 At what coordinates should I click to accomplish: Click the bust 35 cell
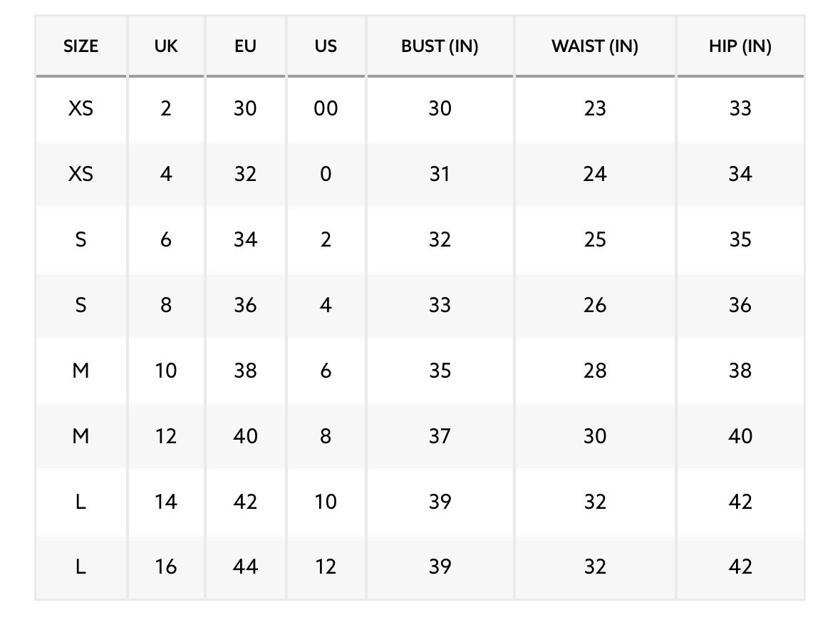point(440,371)
